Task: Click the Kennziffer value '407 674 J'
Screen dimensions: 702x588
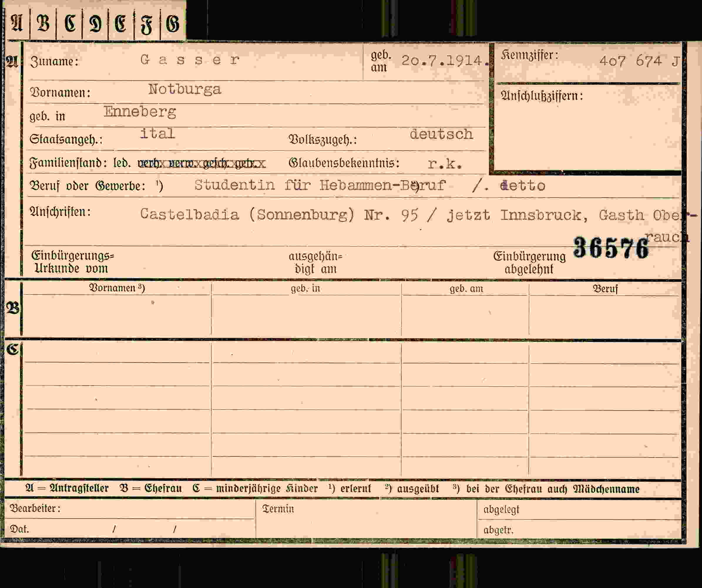Action: [x=639, y=61]
